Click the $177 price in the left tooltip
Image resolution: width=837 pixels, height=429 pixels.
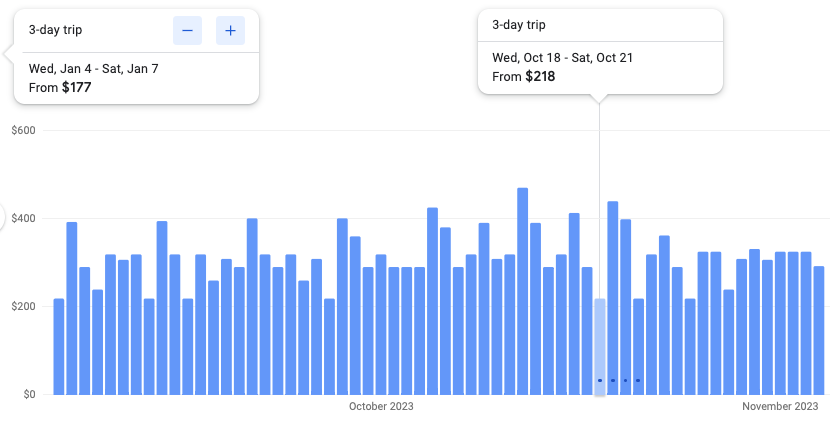point(75,88)
